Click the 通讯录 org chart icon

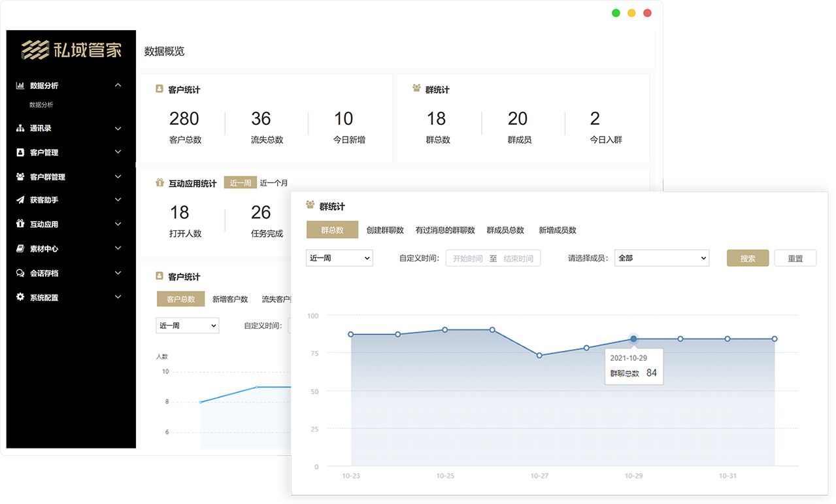point(20,129)
